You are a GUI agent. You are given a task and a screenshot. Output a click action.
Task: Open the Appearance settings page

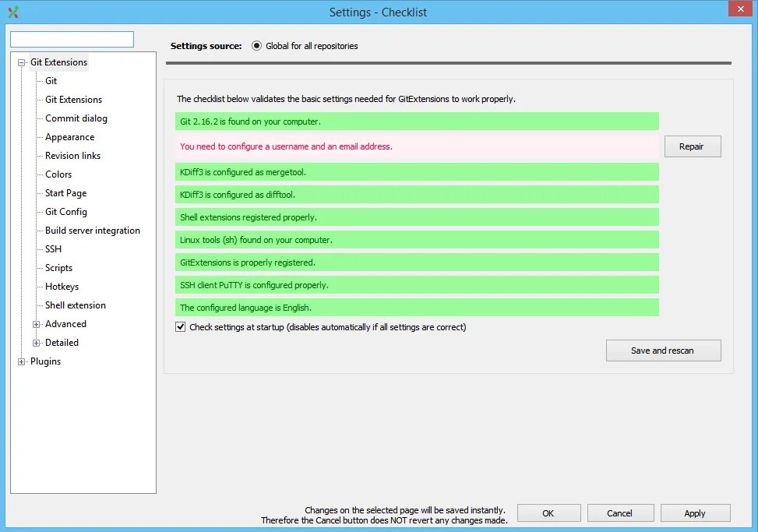click(x=69, y=137)
